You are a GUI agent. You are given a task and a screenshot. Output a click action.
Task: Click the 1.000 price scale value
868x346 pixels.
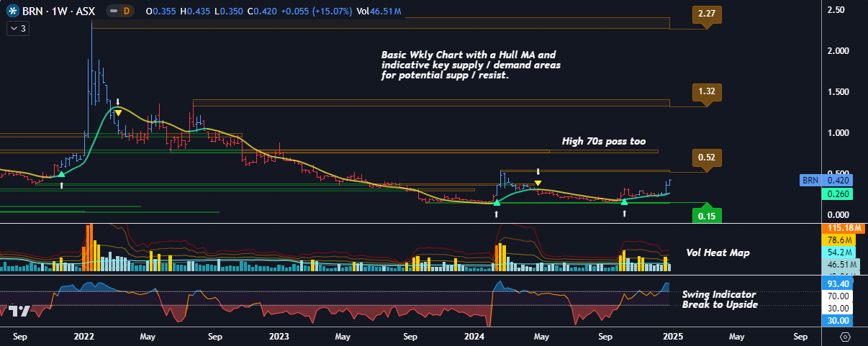tap(837, 133)
